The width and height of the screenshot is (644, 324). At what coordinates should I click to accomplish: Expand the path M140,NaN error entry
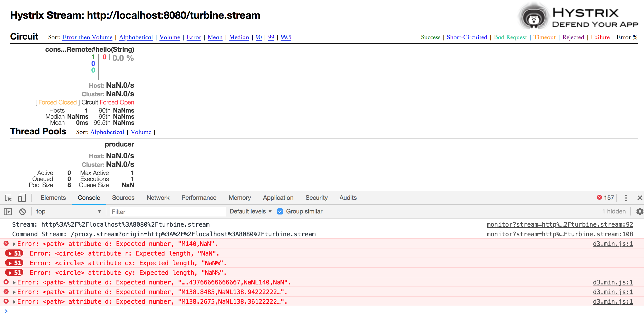tap(14, 244)
